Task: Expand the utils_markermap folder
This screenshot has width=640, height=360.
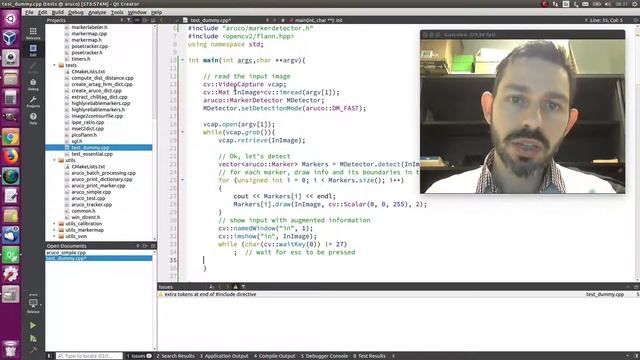Action: 55,230
